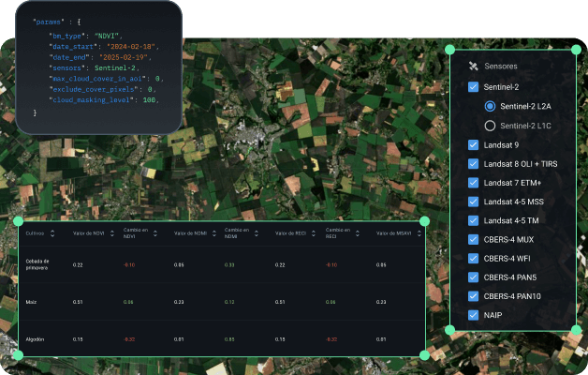Sort by Cambio en NDMI arrows
Image resolution: width=588 pixels, height=375 pixels.
257,233
